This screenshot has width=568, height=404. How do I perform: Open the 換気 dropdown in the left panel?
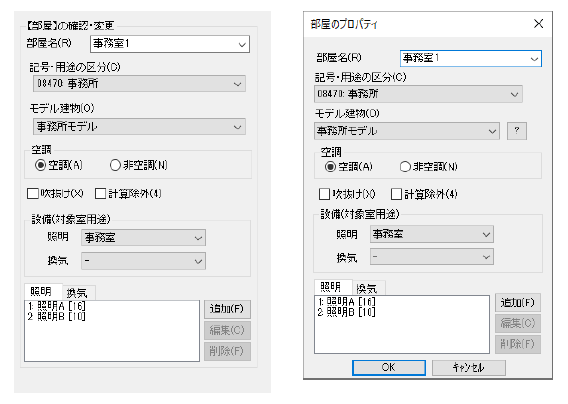click(x=143, y=261)
